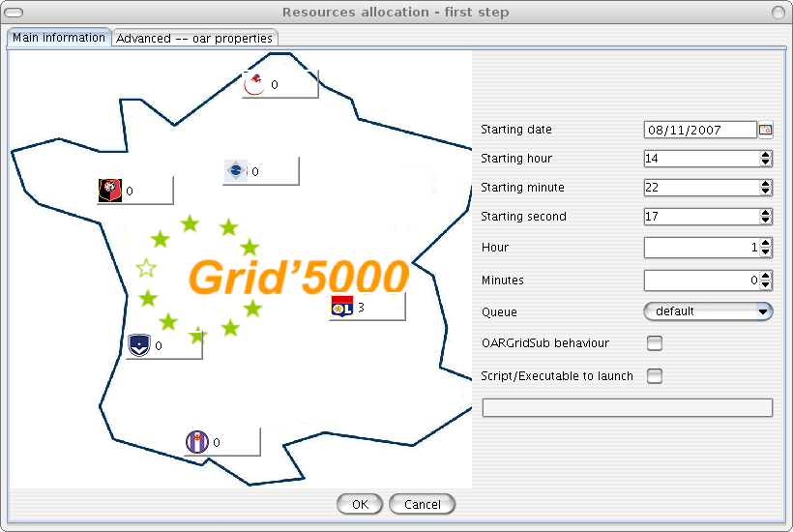Enable the OARGridSub behaviour checkbox
Image resolution: width=793 pixels, height=532 pixels.
click(x=655, y=343)
